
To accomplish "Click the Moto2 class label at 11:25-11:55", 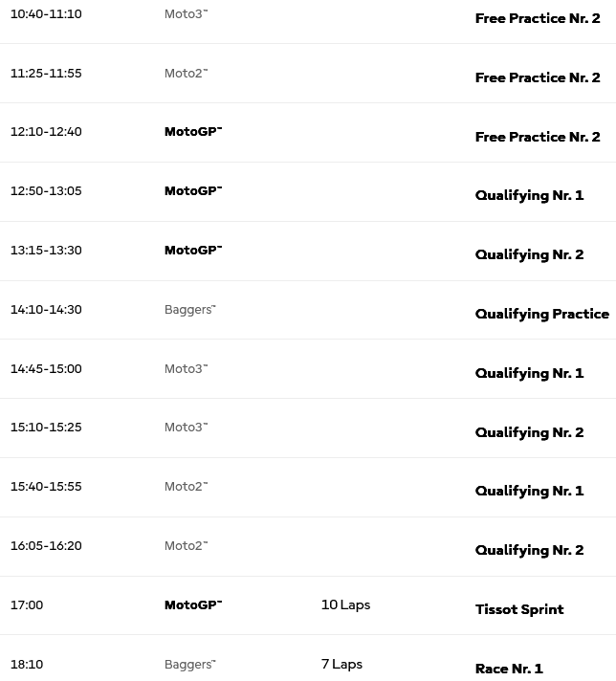I will (x=186, y=73).
